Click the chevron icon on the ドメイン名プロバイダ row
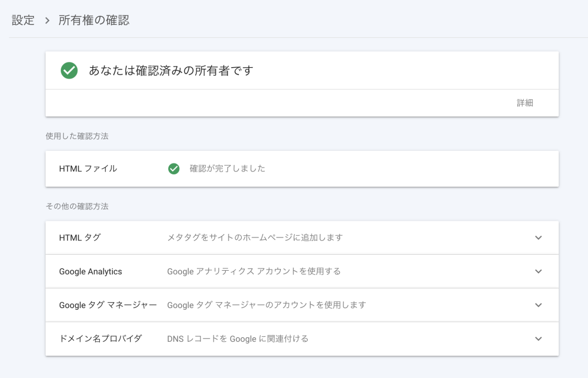The width and height of the screenshot is (588, 378). (x=538, y=338)
